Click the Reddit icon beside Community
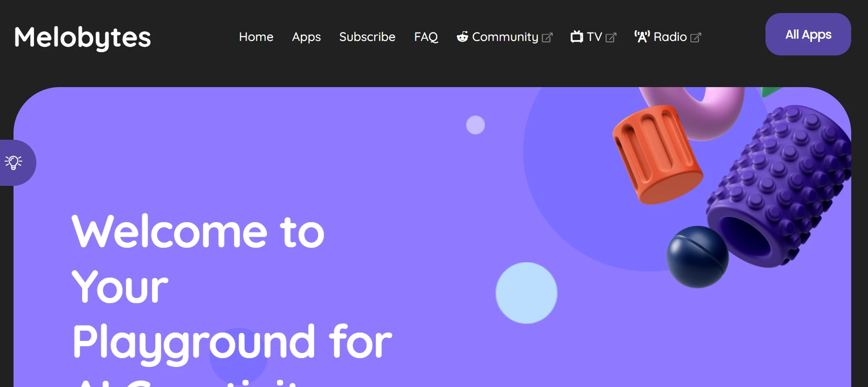Viewport: 868px width, 387px height. point(462,37)
